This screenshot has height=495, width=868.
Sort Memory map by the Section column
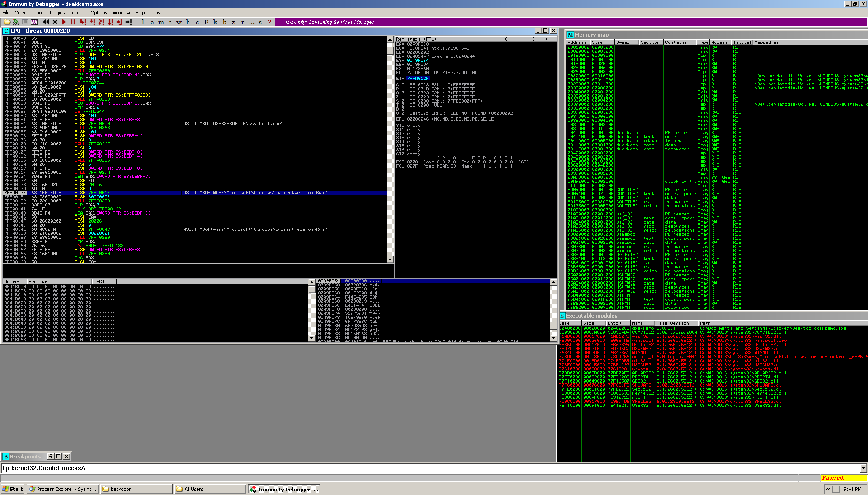click(x=651, y=42)
